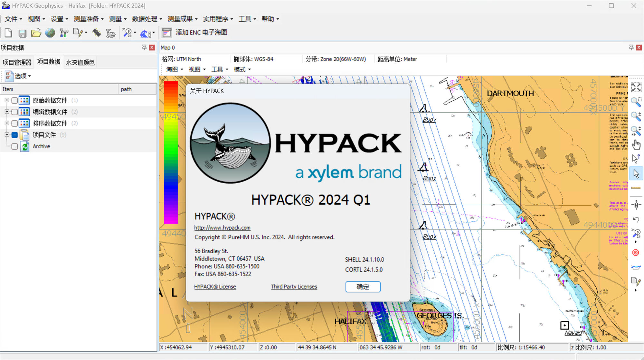Click the New Project blank page icon
The image size is (644, 360).
[8, 33]
